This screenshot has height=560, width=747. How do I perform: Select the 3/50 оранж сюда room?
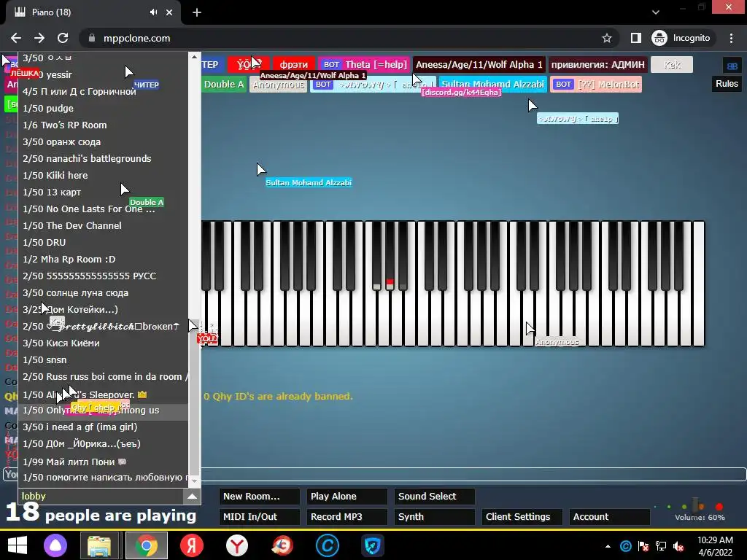coord(103,142)
